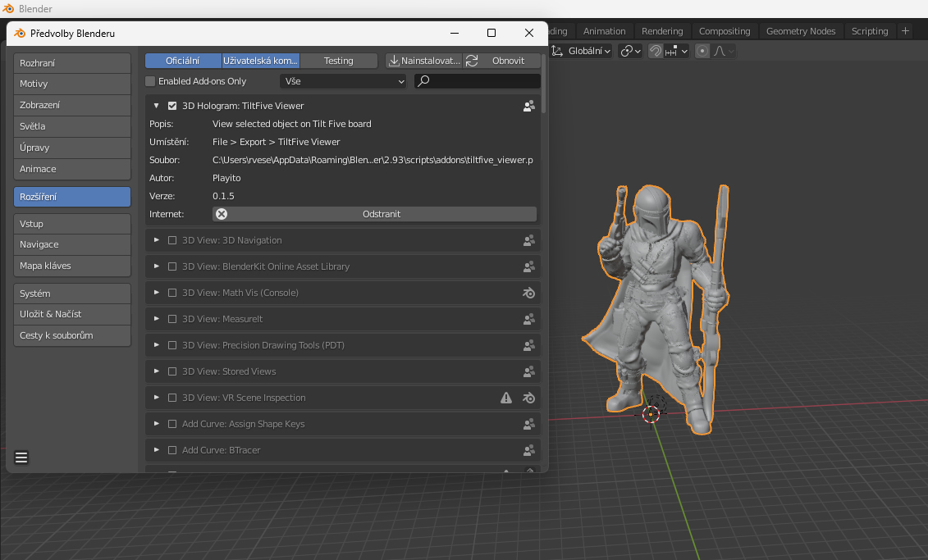Image resolution: width=928 pixels, height=560 pixels.
Task: Click the Blender logo icon on Math Vis row
Action: tap(528, 293)
